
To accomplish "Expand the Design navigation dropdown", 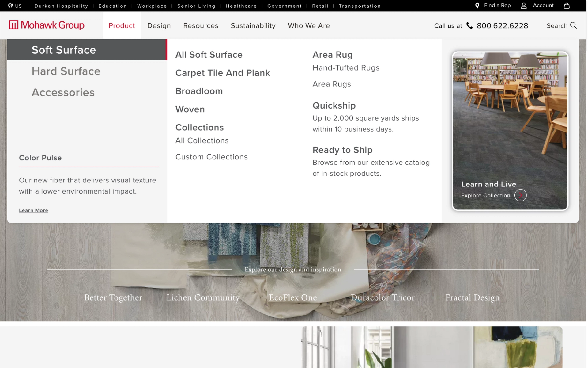I will (x=159, y=26).
